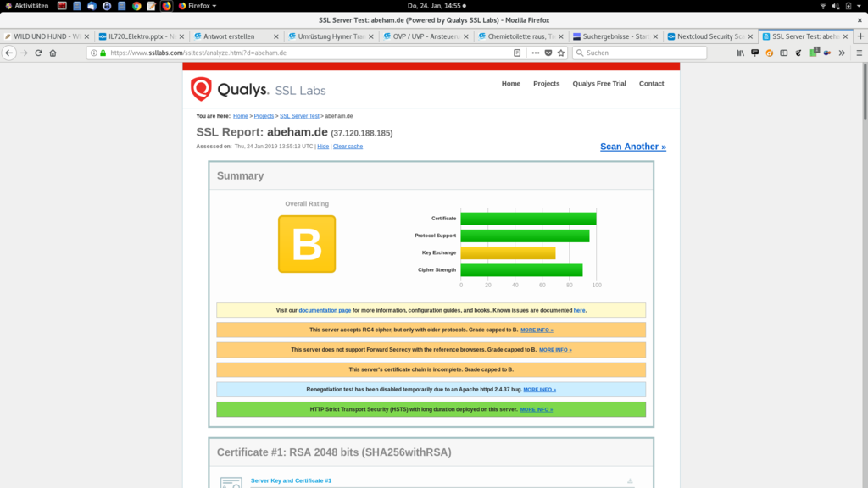Close the WILD UND HUND tab

click(x=86, y=36)
